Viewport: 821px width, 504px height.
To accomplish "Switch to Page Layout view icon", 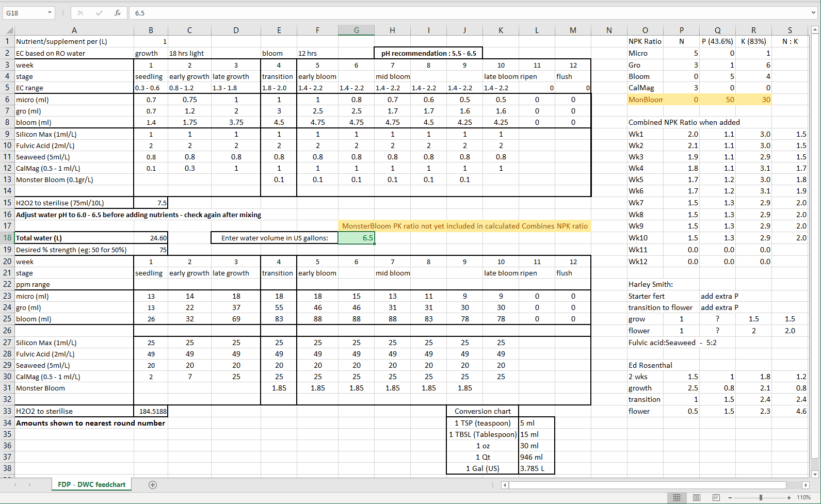I will tap(697, 497).
